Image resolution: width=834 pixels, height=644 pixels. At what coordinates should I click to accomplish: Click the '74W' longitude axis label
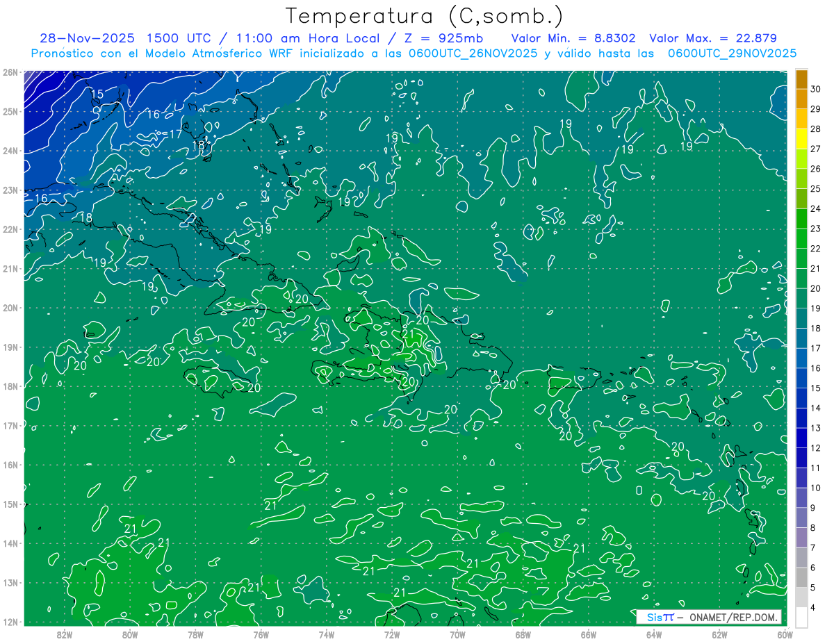[327, 635]
